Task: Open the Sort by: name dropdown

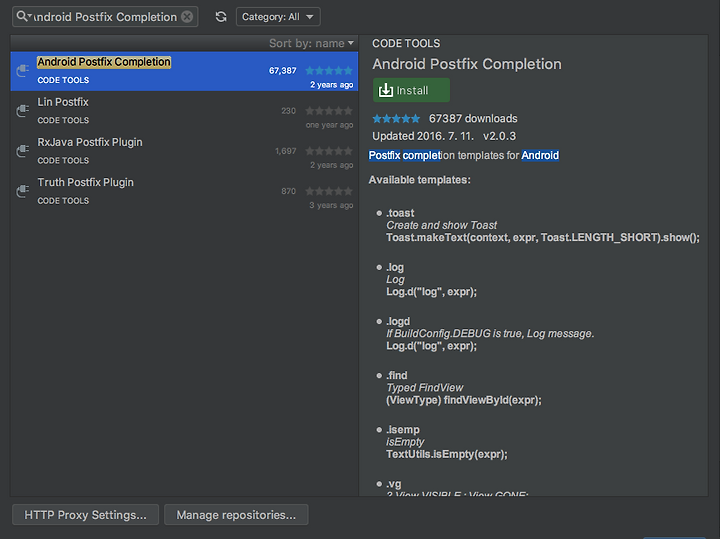Action: coord(311,43)
